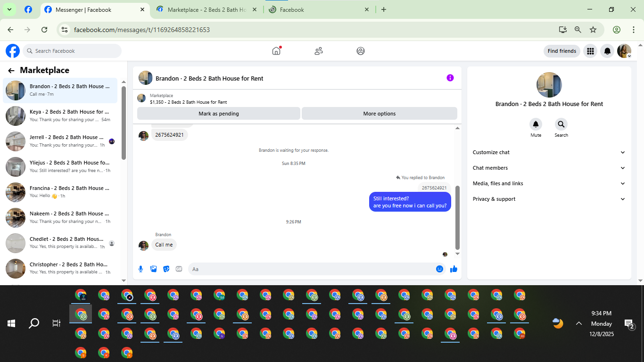Choose a sticker from the sticker icon
Screen dimensions: 644x362
[x=166, y=269]
